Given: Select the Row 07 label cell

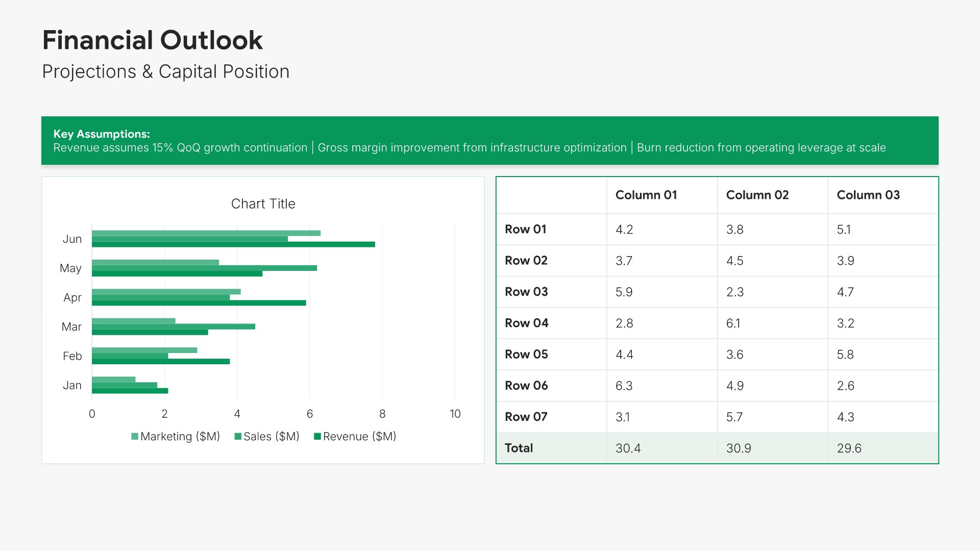Looking at the screenshot, I should click(526, 417).
